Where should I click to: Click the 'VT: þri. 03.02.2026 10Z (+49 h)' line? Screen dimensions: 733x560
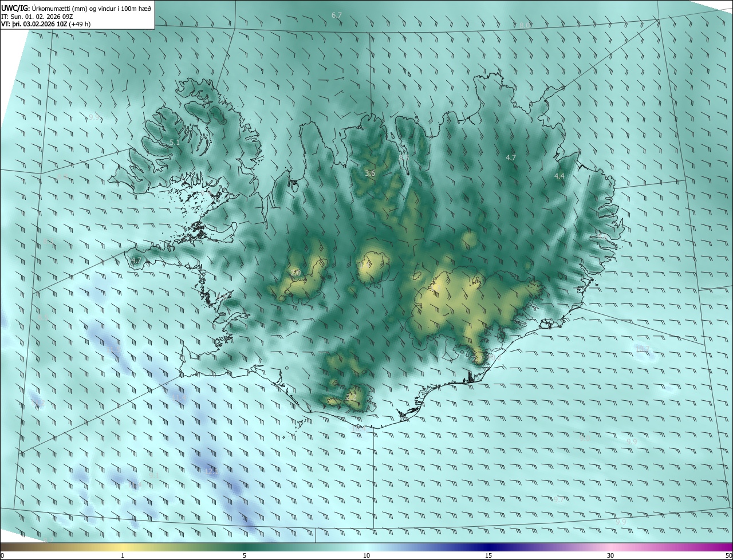coord(46,24)
